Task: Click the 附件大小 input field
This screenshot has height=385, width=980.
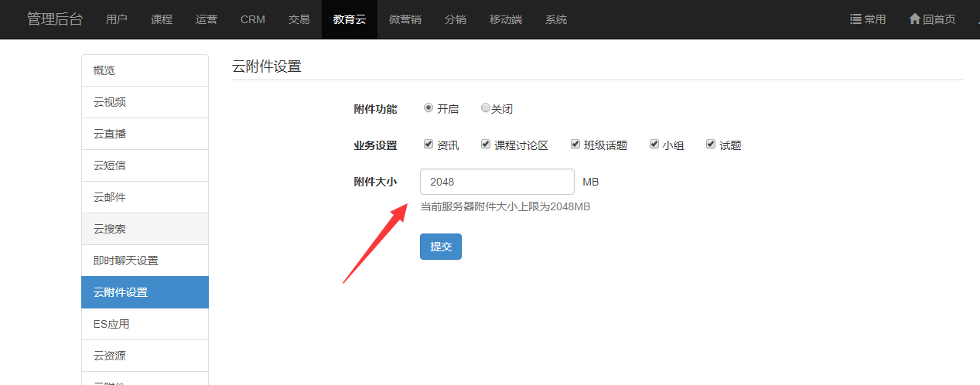Action: pyautogui.click(x=497, y=182)
